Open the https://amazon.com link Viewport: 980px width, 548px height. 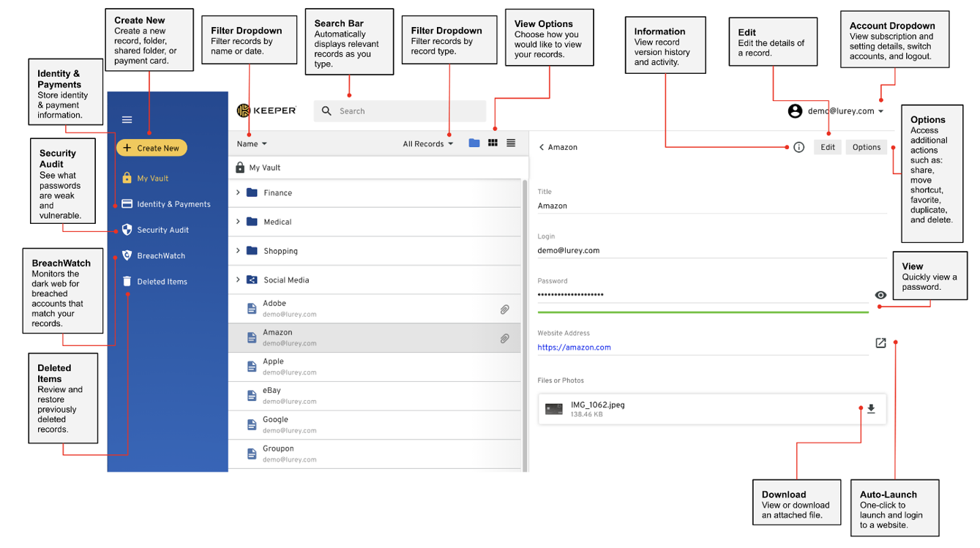coord(574,348)
